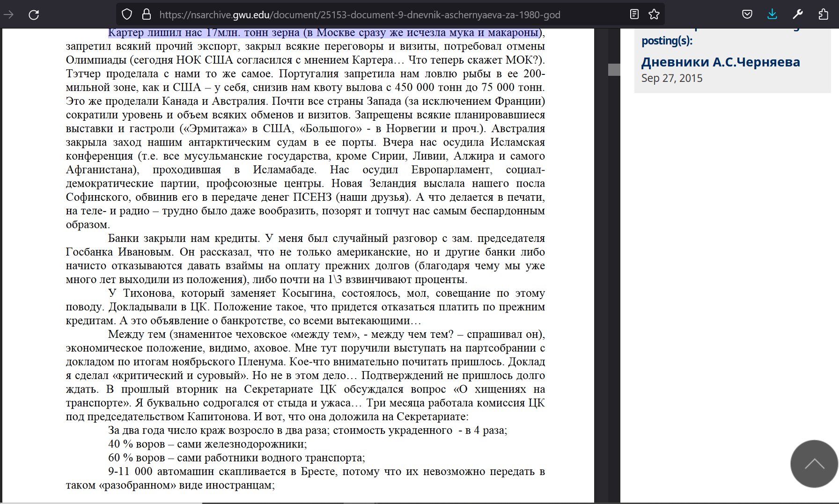The width and height of the screenshot is (839, 504).
Task: Show site security padlock info
Action: [147, 15]
